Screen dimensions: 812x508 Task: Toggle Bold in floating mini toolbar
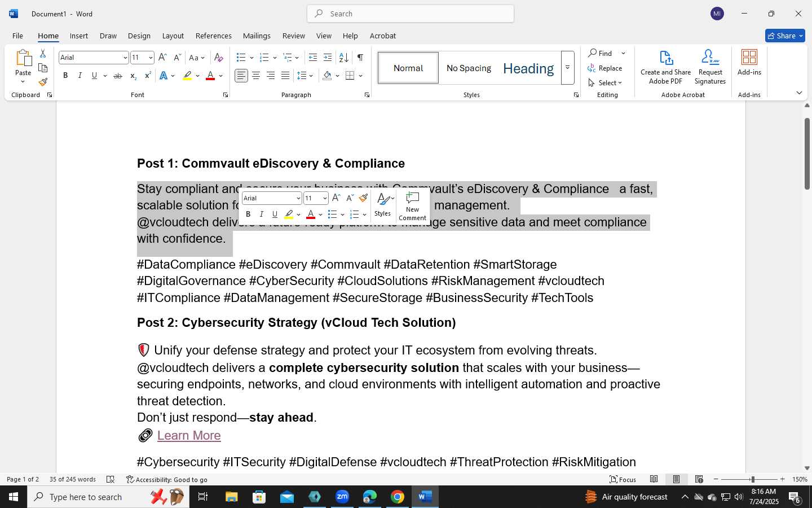(x=248, y=214)
